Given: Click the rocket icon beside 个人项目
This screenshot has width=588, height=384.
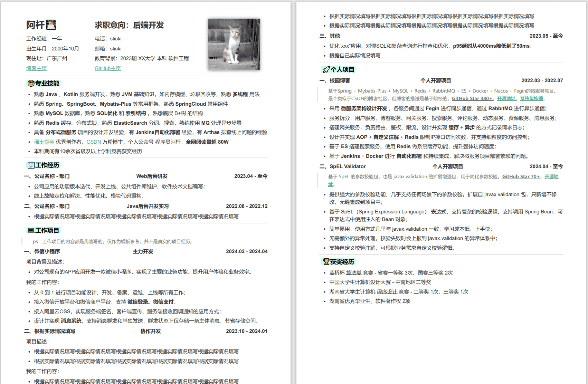Looking at the screenshot, I should click(326, 70).
